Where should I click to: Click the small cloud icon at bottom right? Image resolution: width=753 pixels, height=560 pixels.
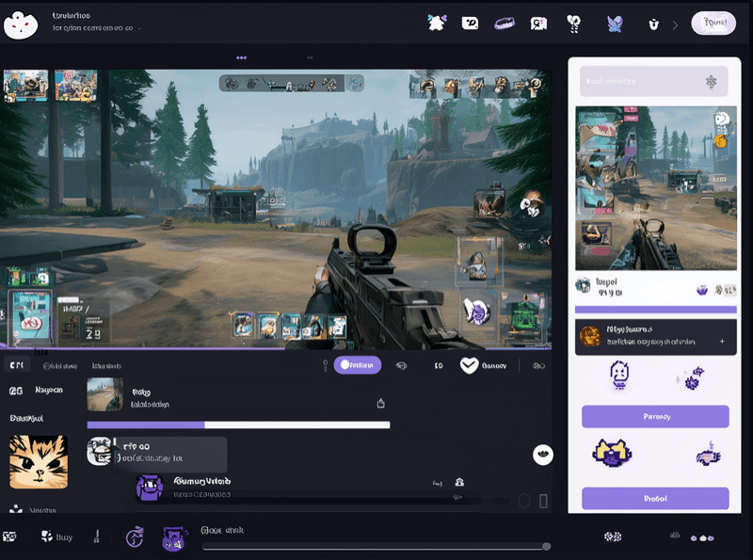click(x=675, y=535)
